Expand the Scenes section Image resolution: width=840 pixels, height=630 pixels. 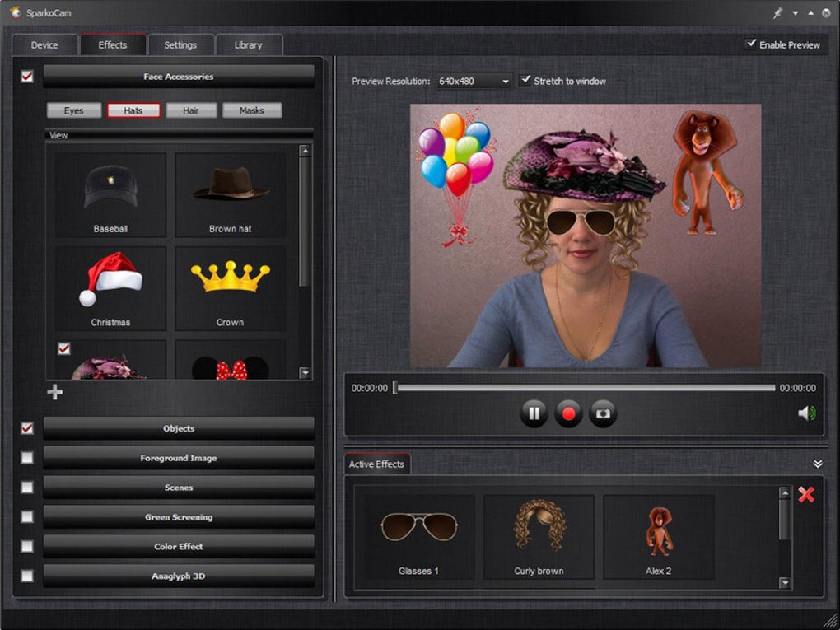pos(179,487)
